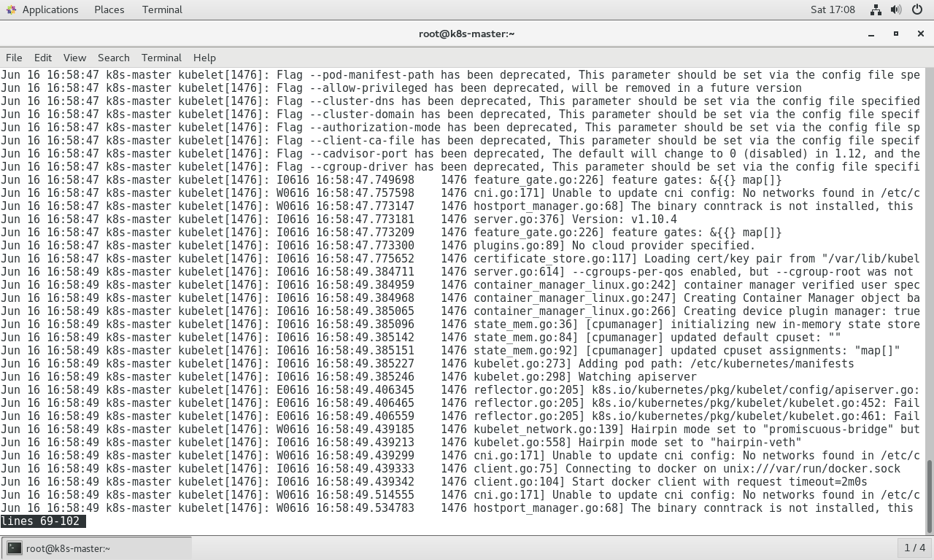Click the 1 / 4 workspace switcher
Viewport: 934px width, 560px height.
[x=914, y=548]
